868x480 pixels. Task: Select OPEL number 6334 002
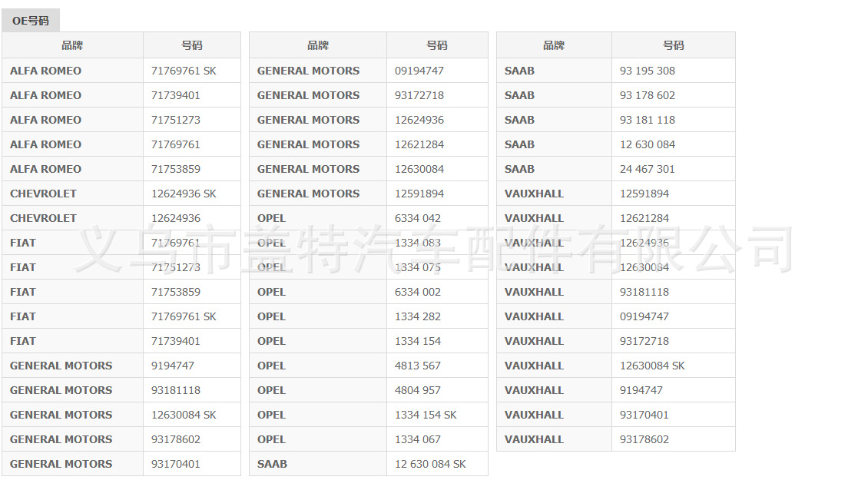417,292
